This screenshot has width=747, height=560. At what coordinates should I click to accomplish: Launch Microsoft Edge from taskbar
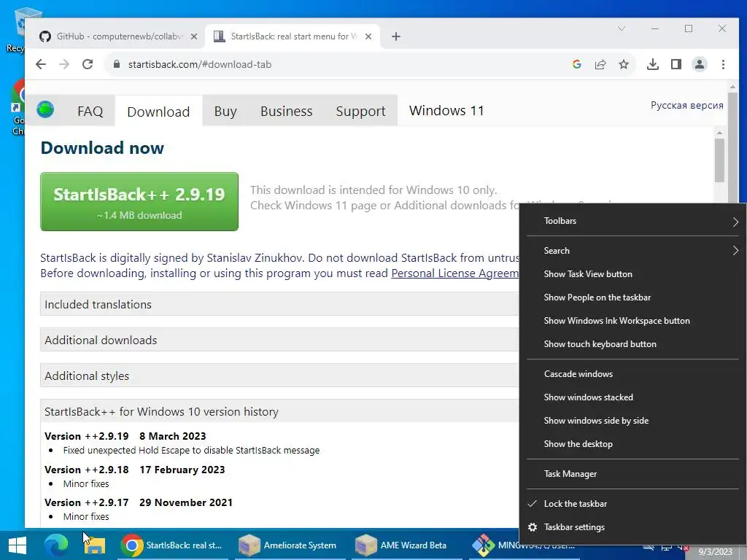point(56,545)
